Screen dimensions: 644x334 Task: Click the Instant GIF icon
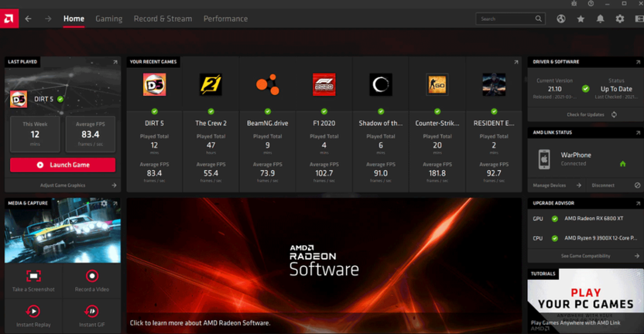tap(92, 311)
